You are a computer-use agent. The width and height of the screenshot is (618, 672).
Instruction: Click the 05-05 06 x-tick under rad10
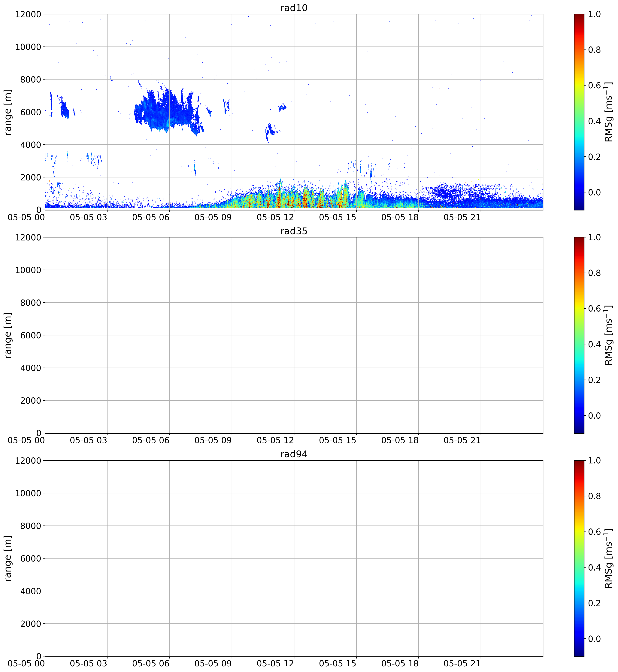(x=151, y=217)
